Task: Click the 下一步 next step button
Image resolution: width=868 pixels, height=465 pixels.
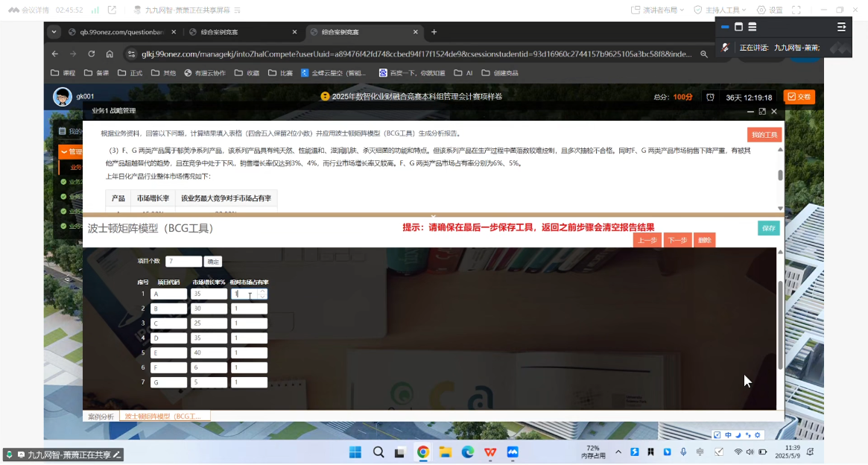Action: 677,240
